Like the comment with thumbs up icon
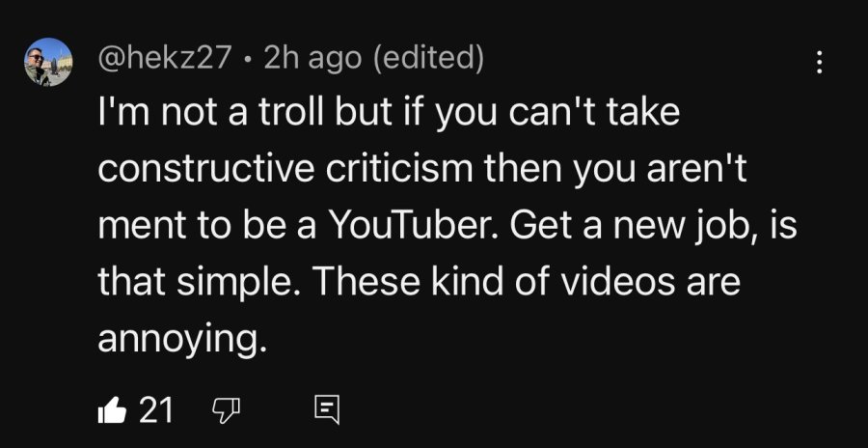This screenshot has width=868, height=448. pos(112,411)
